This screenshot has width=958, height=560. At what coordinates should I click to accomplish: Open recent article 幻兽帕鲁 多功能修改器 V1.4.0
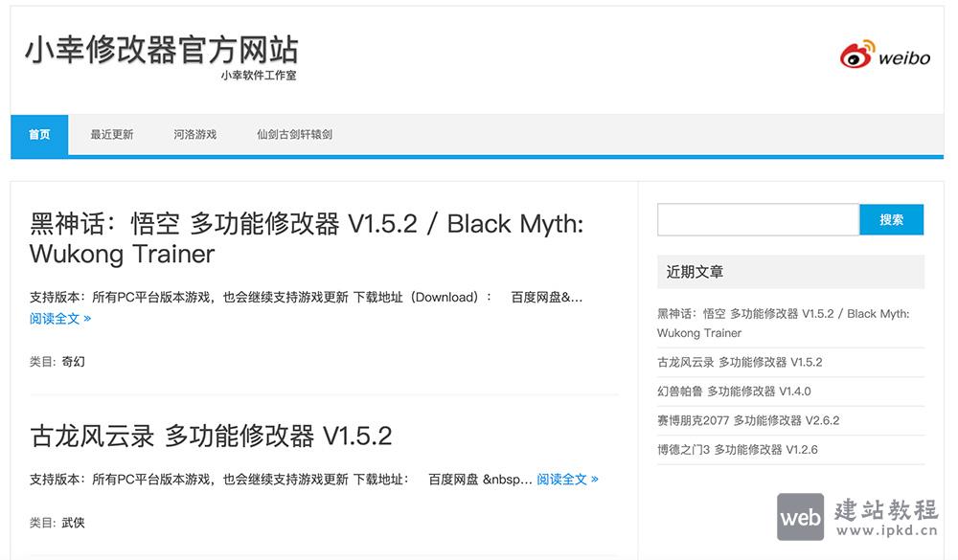click(734, 392)
